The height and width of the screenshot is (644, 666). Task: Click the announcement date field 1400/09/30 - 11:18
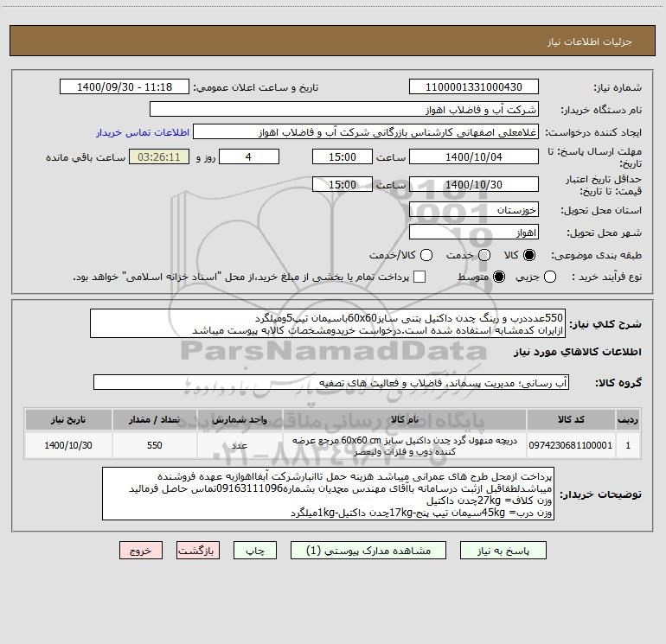[125, 87]
